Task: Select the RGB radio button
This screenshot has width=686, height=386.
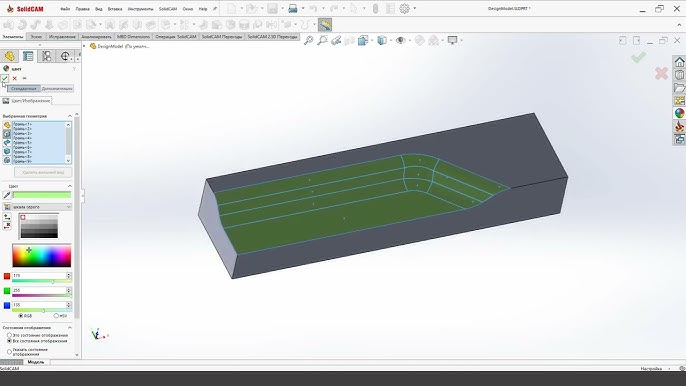Action: [21, 316]
